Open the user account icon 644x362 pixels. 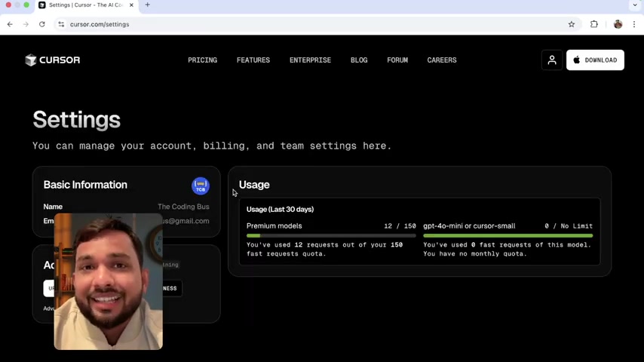[552, 60]
